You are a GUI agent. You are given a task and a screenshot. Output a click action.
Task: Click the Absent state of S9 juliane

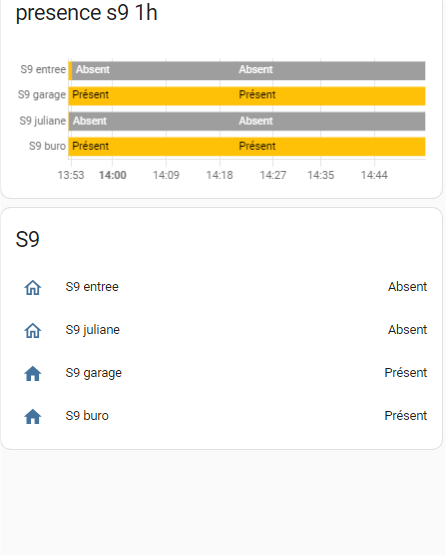pyautogui.click(x=407, y=330)
